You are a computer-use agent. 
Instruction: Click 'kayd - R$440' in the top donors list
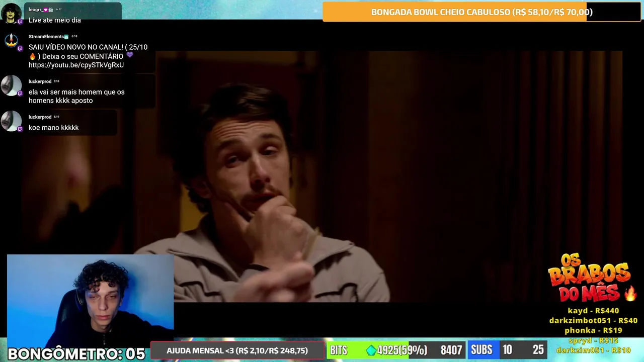click(593, 311)
